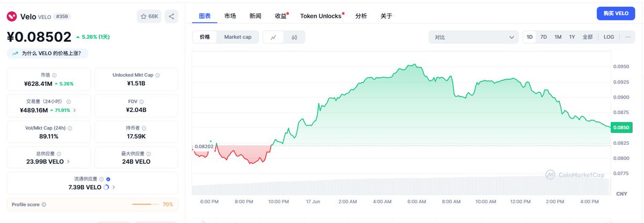Select the 全部 time range

[588, 37]
